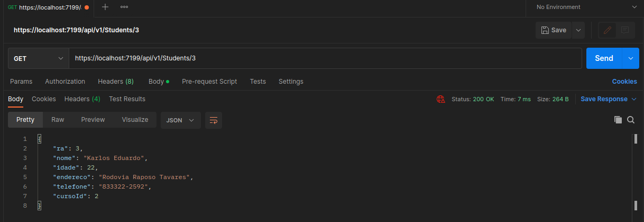
Task: Switch to the Params tab
Action: coord(21,82)
